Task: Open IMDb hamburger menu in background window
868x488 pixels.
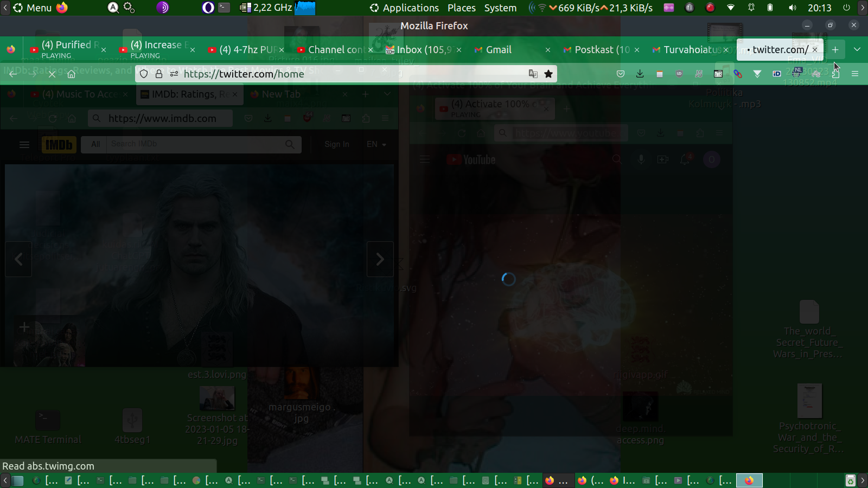Action: coord(24,144)
